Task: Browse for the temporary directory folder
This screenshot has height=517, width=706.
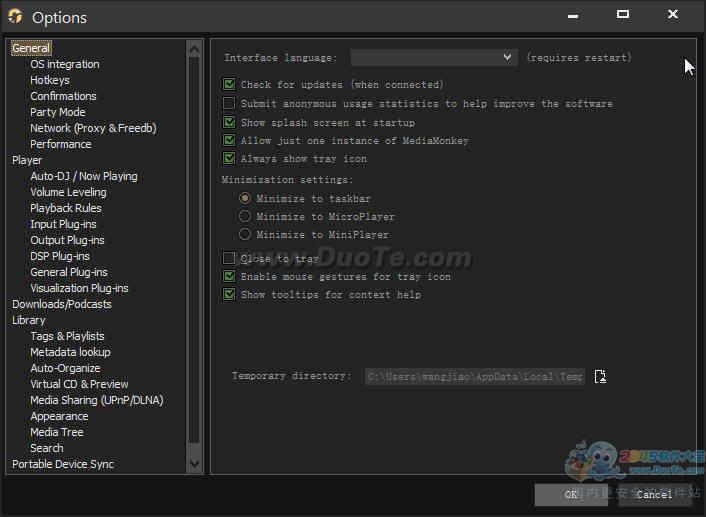Action: click(x=600, y=376)
